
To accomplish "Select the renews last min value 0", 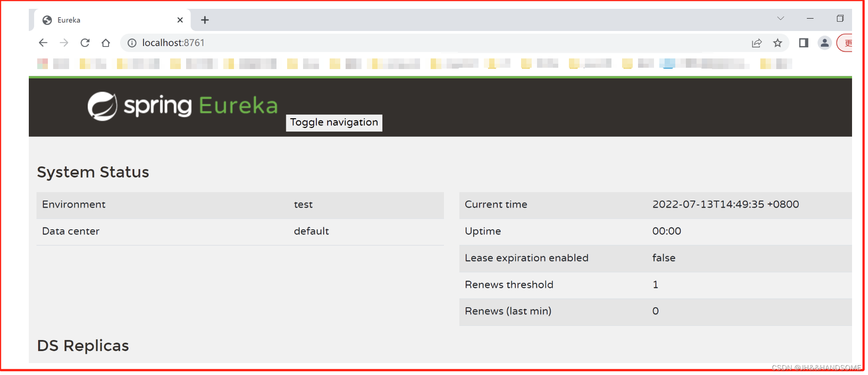I will coord(655,311).
